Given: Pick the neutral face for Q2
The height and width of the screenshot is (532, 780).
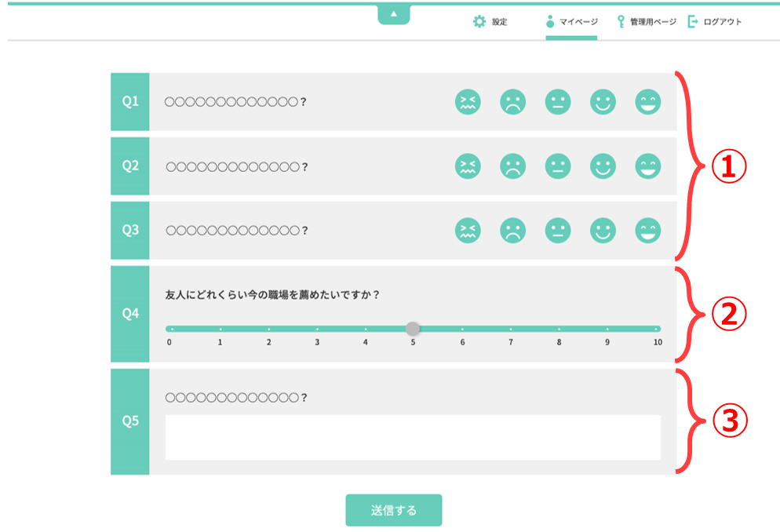Looking at the screenshot, I should (x=558, y=166).
